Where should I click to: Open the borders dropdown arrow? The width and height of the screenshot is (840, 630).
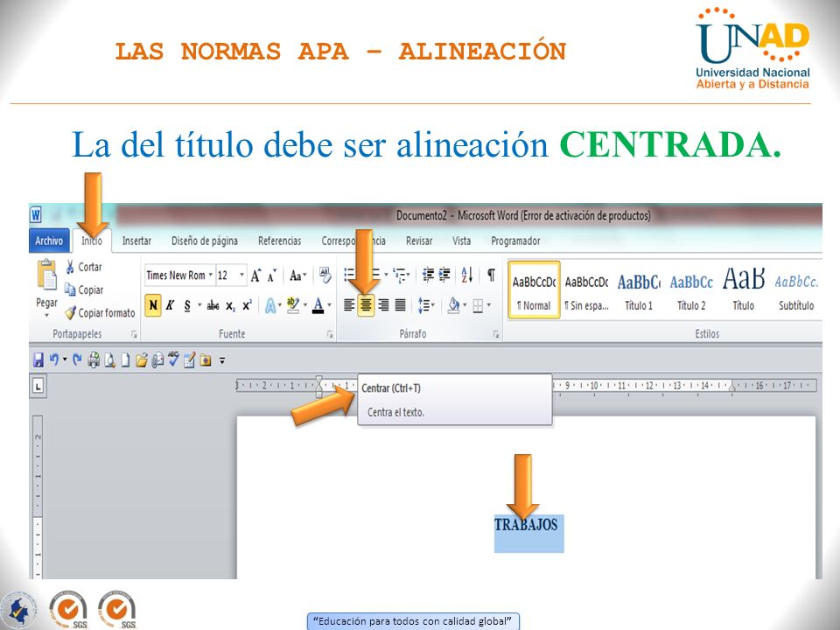click(489, 305)
